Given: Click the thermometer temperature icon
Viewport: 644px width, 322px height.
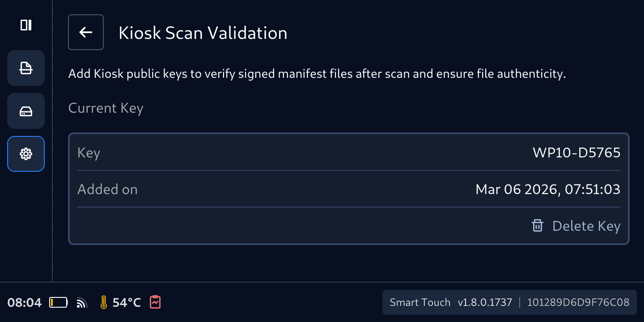Looking at the screenshot, I should 104,303.
